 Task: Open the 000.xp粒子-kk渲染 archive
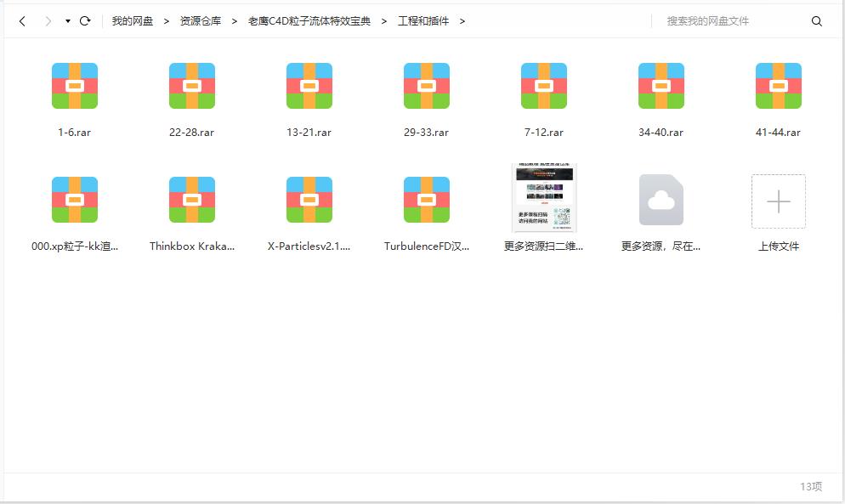tap(75, 200)
